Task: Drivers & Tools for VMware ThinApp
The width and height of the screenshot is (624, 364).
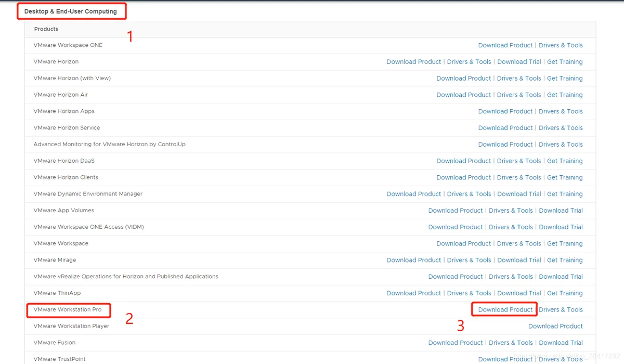Action: tap(469, 293)
